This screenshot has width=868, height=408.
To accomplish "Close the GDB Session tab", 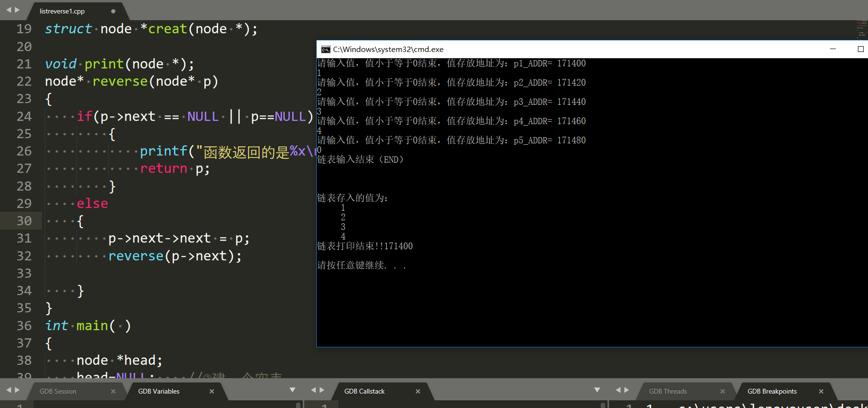I will pyautogui.click(x=113, y=391).
